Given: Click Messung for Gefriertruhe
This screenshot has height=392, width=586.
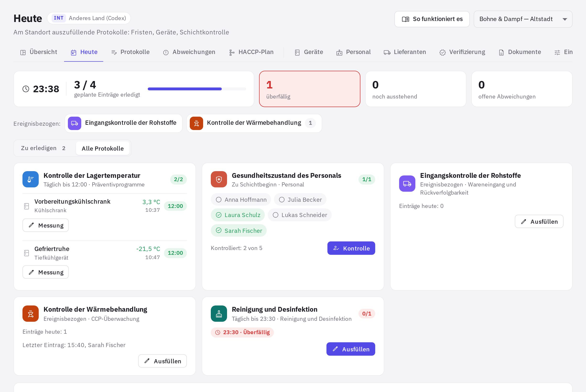Looking at the screenshot, I should click(46, 272).
